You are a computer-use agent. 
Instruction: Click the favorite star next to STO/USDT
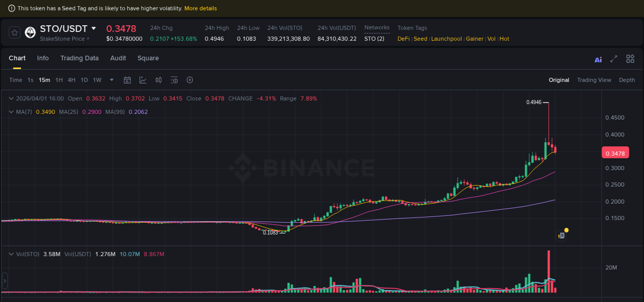(14, 32)
